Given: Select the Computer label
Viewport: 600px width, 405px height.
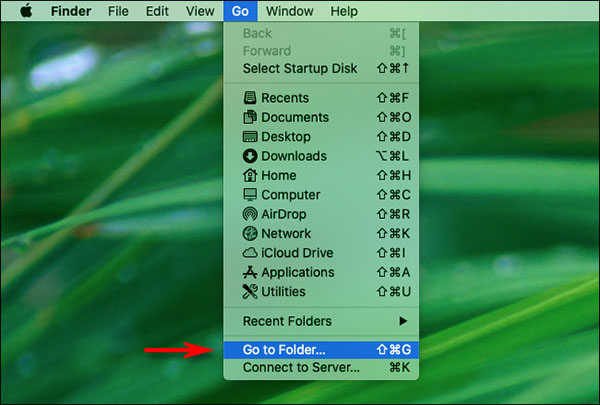Looking at the screenshot, I should click(x=290, y=195).
